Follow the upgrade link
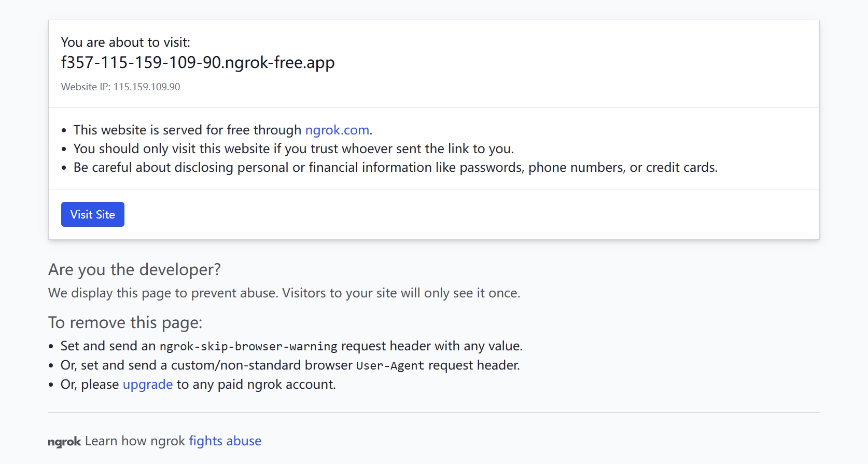The width and height of the screenshot is (868, 464). tap(148, 385)
